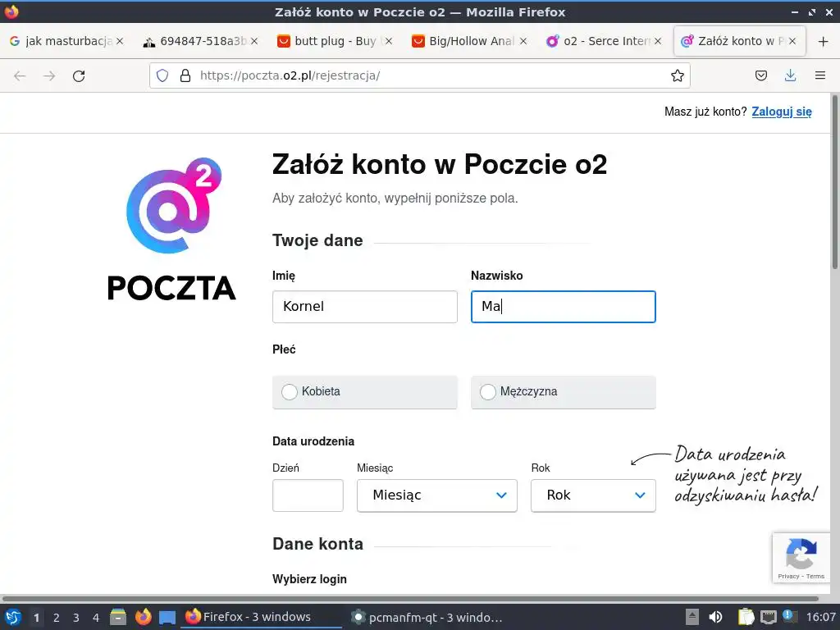Screen dimensions: 840x630
Task: Close the 'o2 - Serce Inter' tab
Action: 658,41
